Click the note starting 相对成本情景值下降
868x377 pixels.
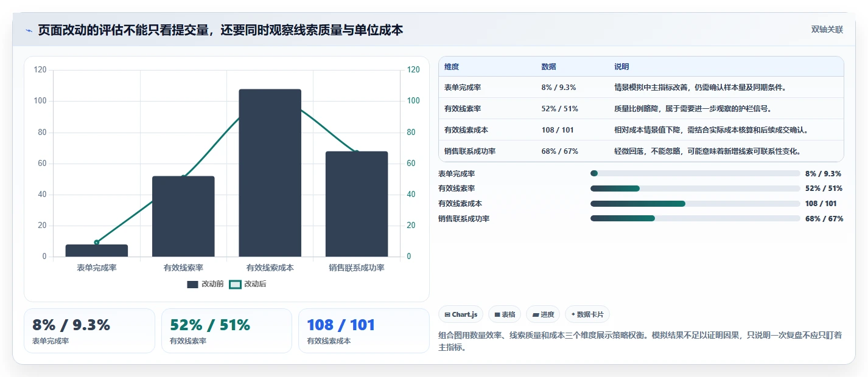(x=712, y=130)
